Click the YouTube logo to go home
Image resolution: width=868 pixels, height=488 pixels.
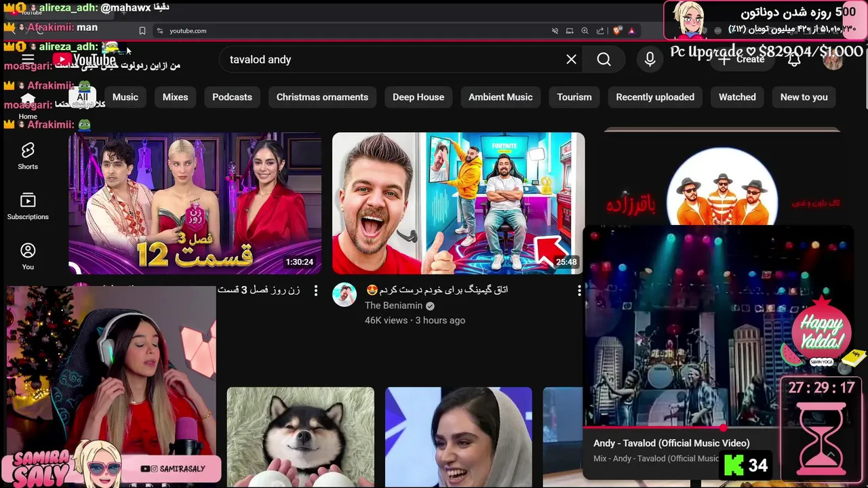pos(85,60)
